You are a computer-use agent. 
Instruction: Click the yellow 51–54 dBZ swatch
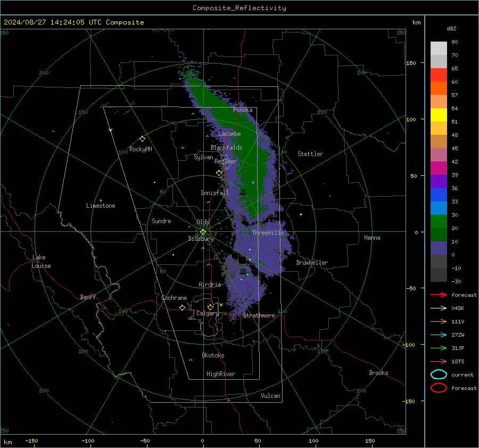click(x=439, y=115)
